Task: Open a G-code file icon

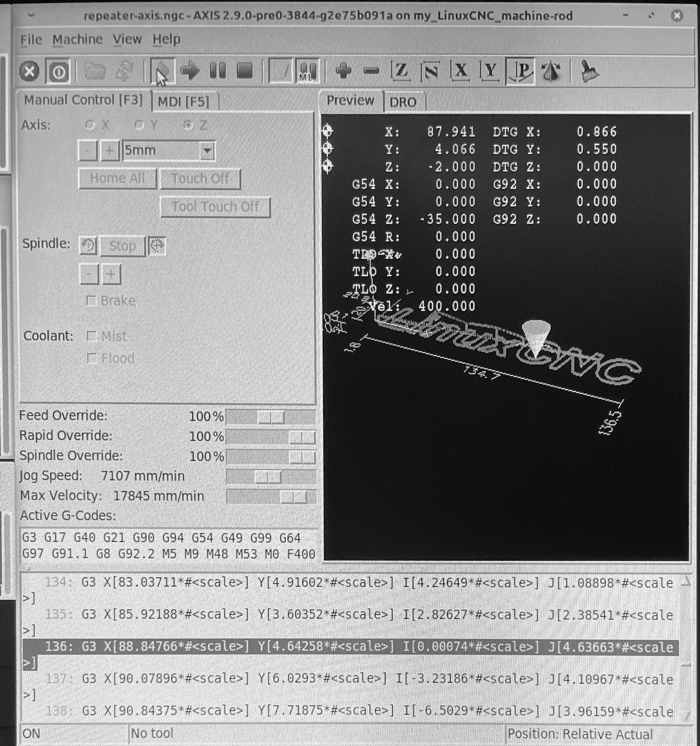Action: coord(95,71)
